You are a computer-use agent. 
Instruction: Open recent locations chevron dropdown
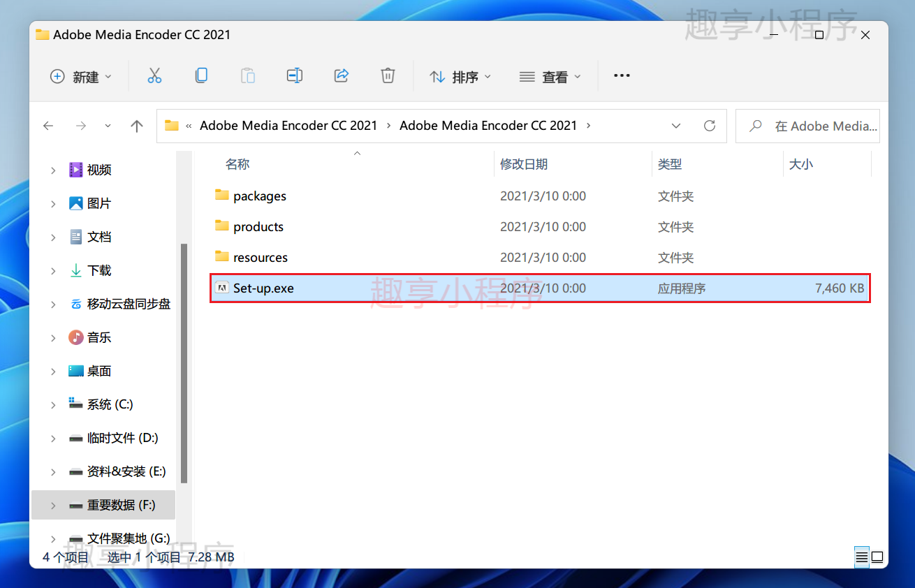pos(108,126)
